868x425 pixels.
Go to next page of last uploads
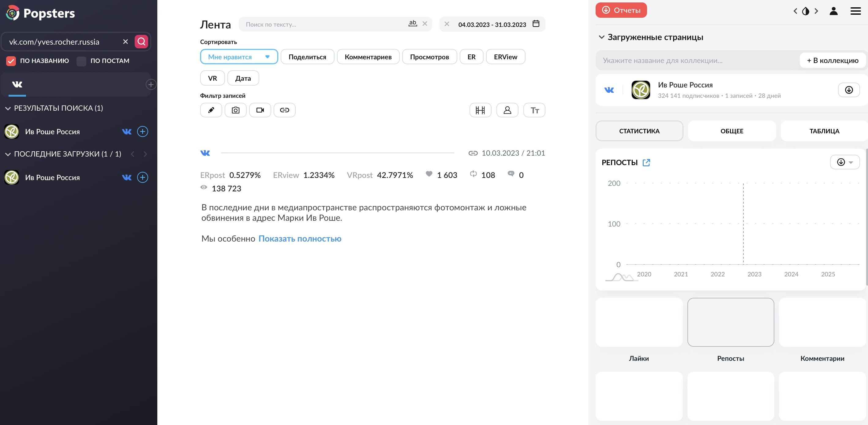(x=145, y=154)
